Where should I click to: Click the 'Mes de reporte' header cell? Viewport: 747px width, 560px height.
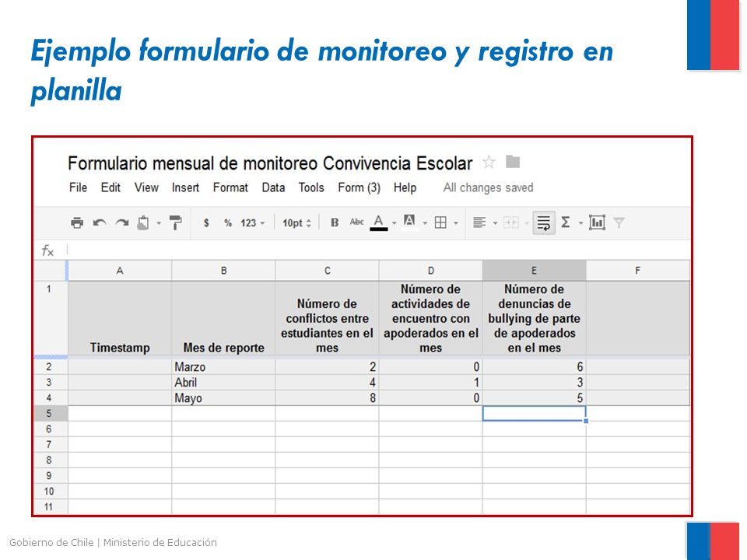(223, 318)
